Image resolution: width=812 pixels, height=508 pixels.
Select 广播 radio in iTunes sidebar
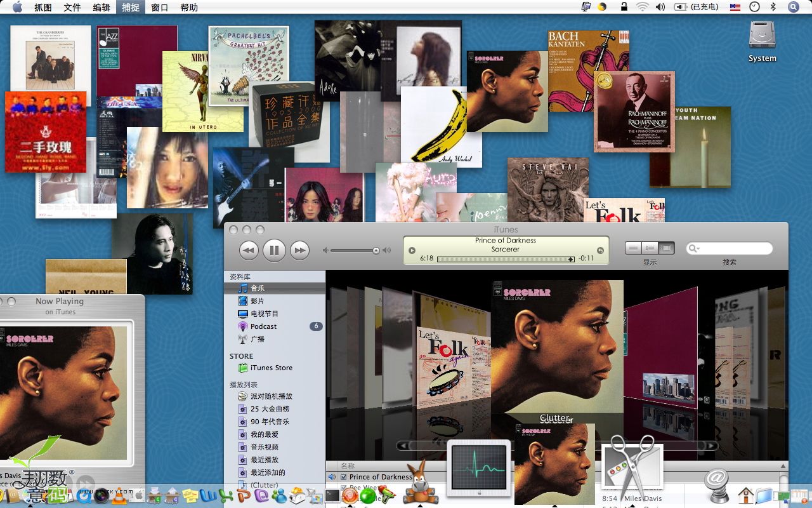coord(275,339)
